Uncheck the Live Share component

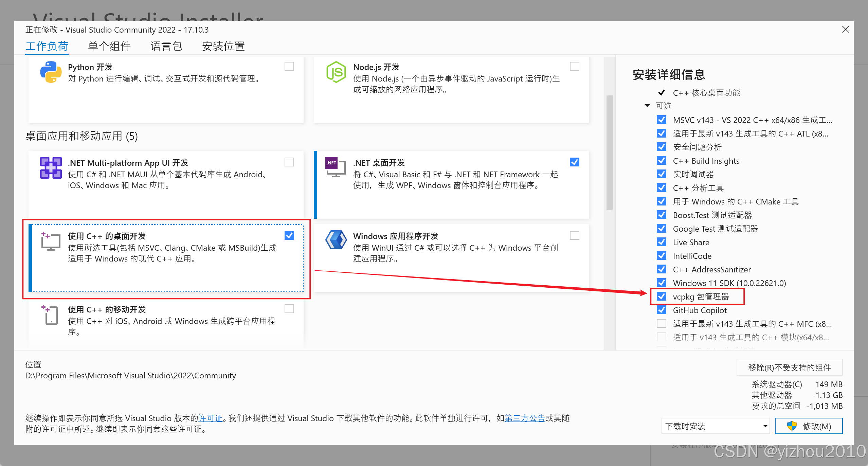662,242
